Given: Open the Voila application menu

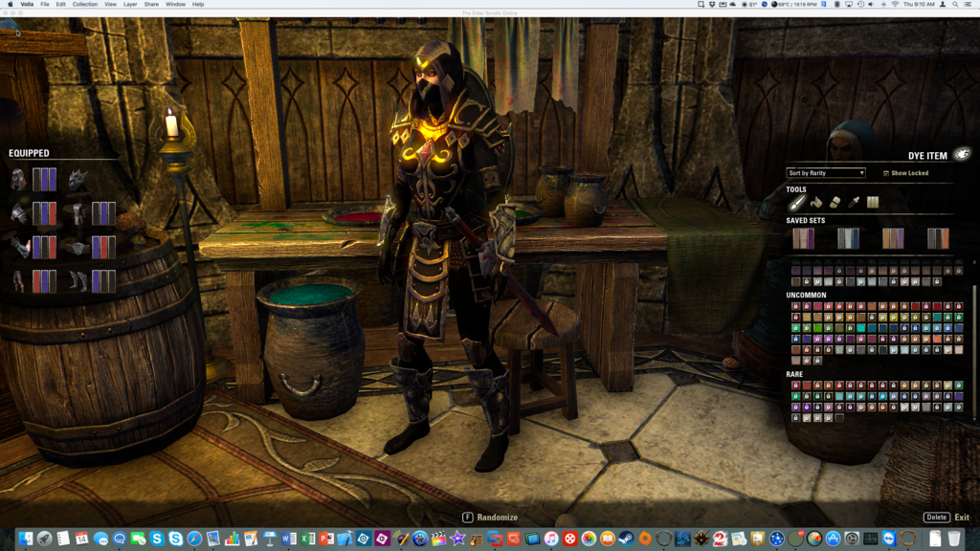Looking at the screenshot, I should click(x=27, y=5).
